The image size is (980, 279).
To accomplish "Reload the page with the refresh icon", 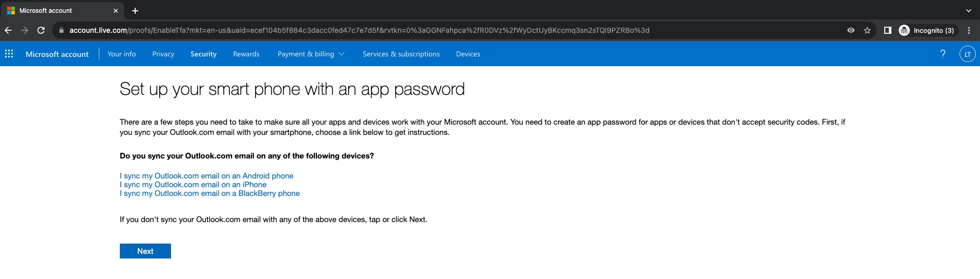I will point(41,30).
